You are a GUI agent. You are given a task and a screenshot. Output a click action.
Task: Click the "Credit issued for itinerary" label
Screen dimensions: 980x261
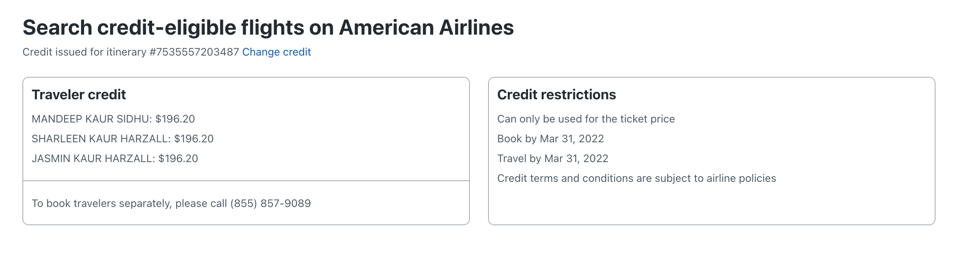click(x=84, y=52)
